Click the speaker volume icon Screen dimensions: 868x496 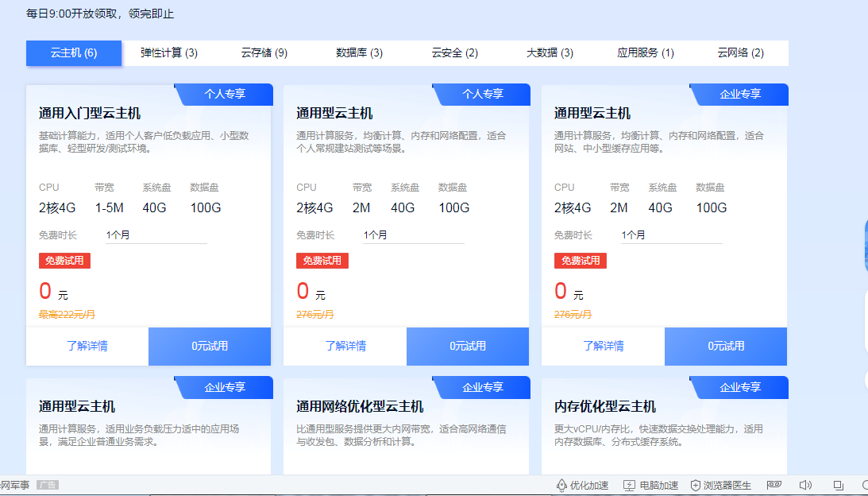click(804, 485)
